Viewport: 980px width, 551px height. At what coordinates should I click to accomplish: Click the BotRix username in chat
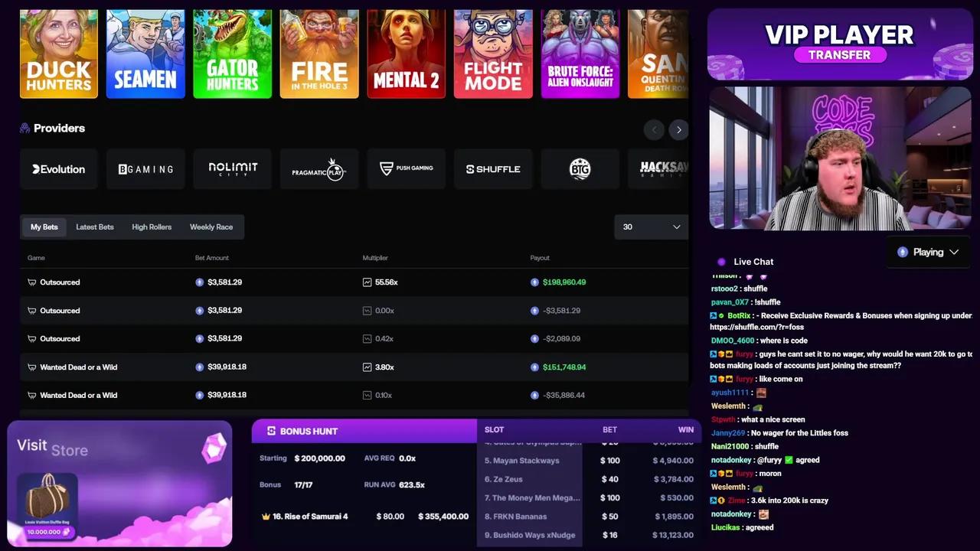point(739,315)
